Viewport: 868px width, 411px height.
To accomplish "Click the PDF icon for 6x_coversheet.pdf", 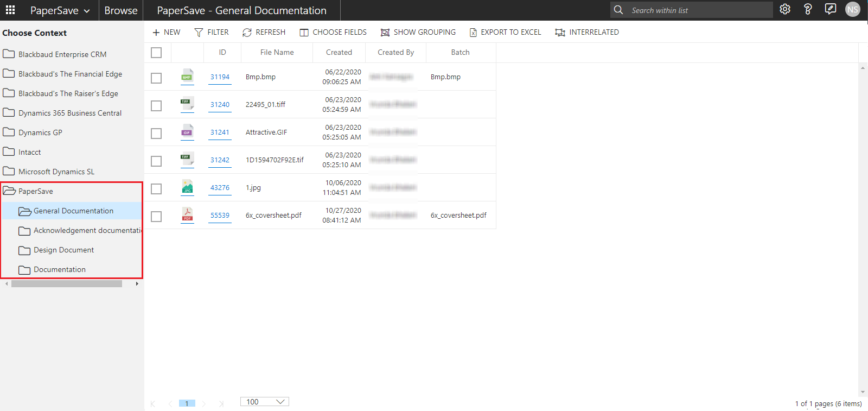I will click(187, 215).
